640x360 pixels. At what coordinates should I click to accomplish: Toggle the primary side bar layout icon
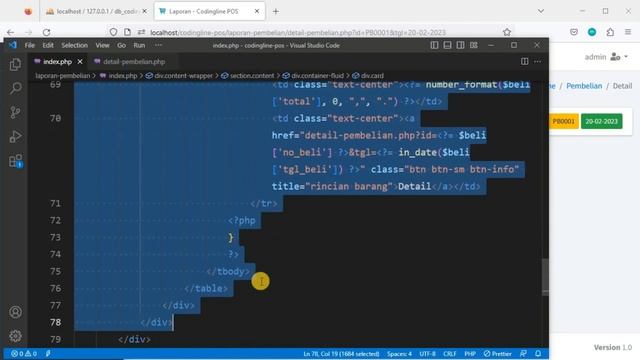click(x=434, y=45)
